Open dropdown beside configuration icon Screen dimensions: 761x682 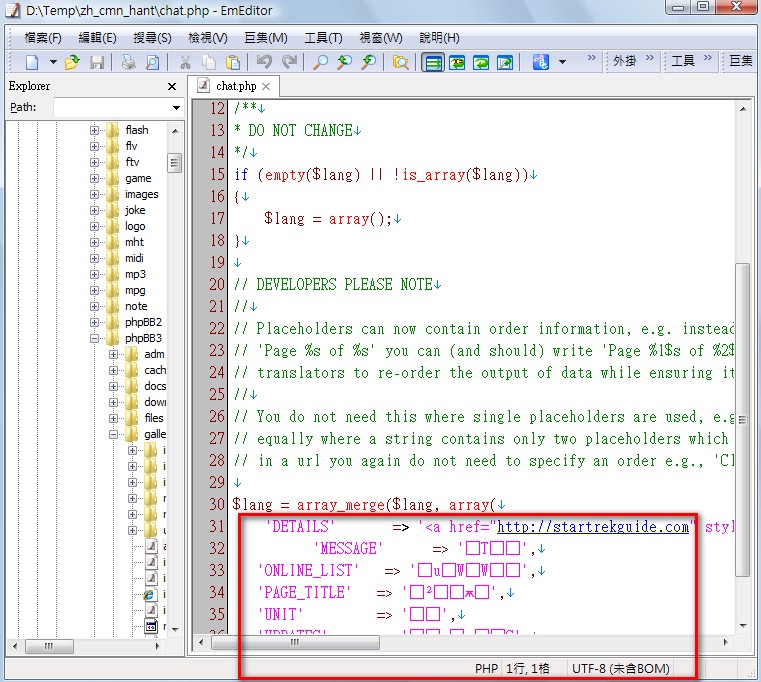[x=562, y=62]
